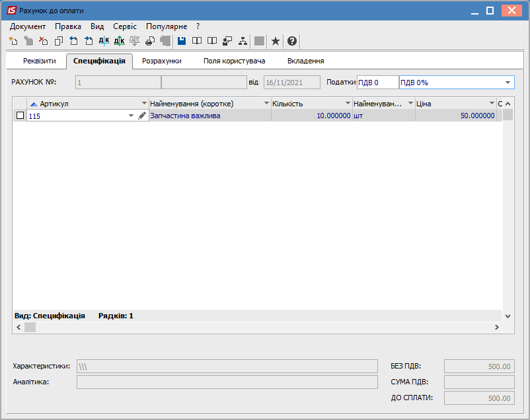Click the quantity cell 10.000000
The image size is (530, 420).
coord(312,116)
